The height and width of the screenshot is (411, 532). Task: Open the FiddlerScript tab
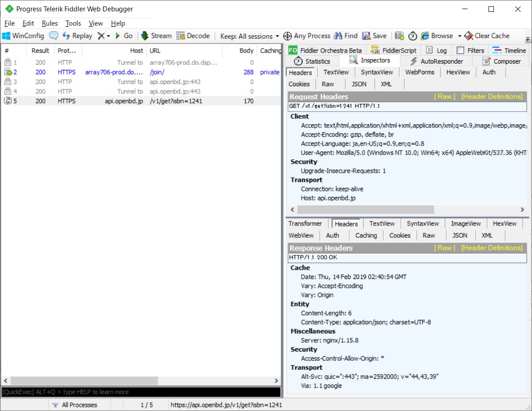point(394,50)
